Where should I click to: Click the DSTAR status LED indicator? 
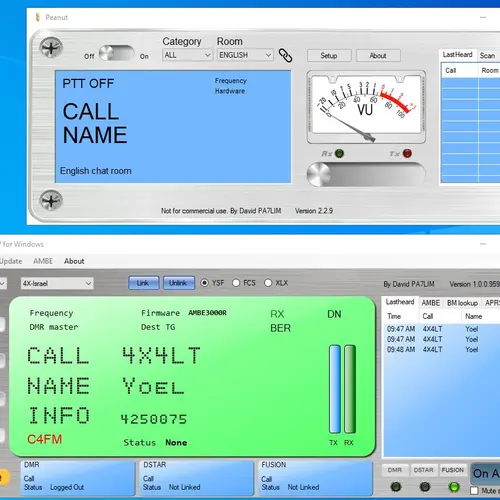[x=425, y=487]
